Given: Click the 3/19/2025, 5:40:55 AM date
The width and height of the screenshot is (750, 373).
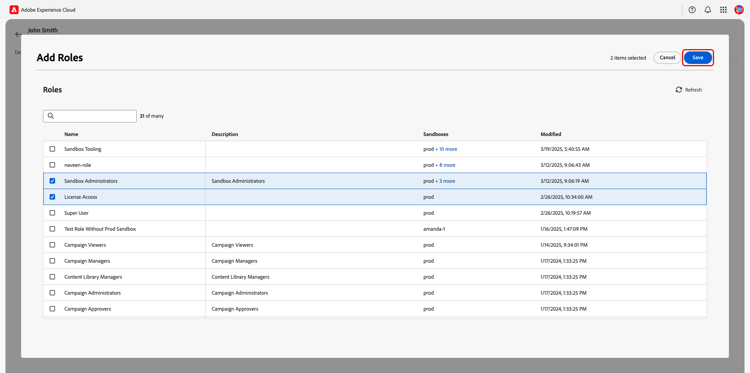Looking at the screenshot, I should (565, 149).
